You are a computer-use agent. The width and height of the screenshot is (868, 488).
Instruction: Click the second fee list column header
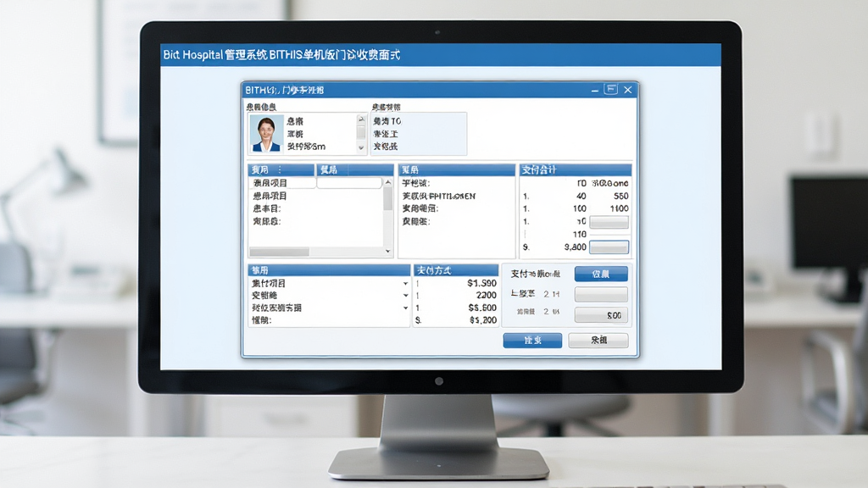[354, 169]
